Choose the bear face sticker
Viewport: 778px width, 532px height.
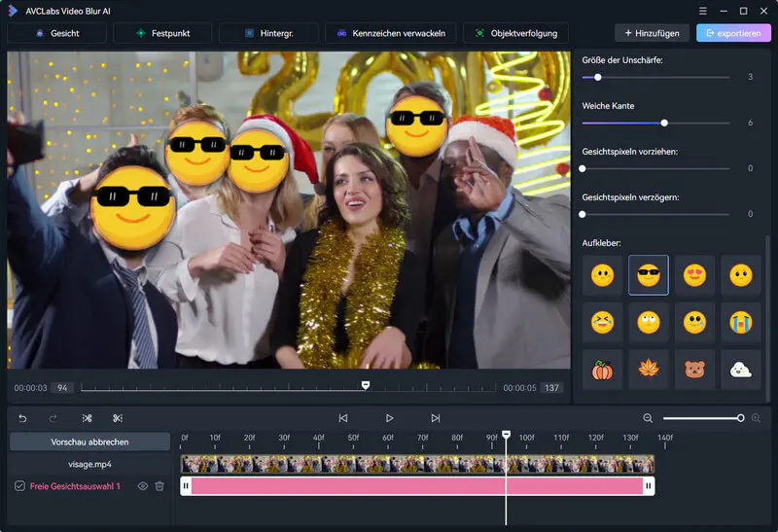[x=694, y=370]
